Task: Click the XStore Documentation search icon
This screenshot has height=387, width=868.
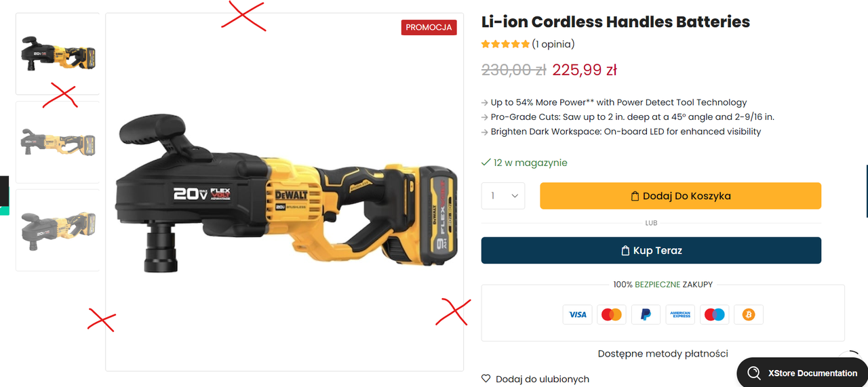Action: pyautogui.click(x=753, y=373)
